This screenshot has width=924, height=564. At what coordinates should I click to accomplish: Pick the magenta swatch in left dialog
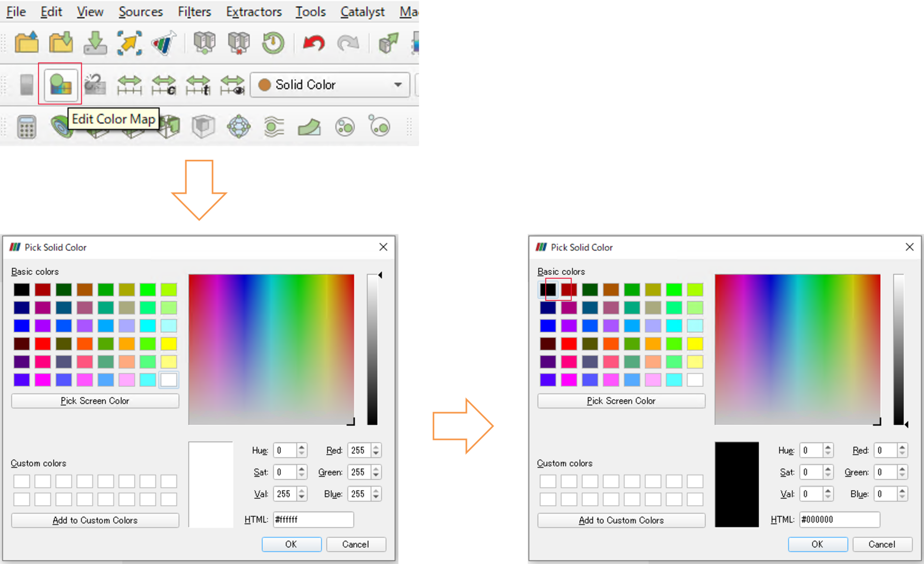pos(43,380)
